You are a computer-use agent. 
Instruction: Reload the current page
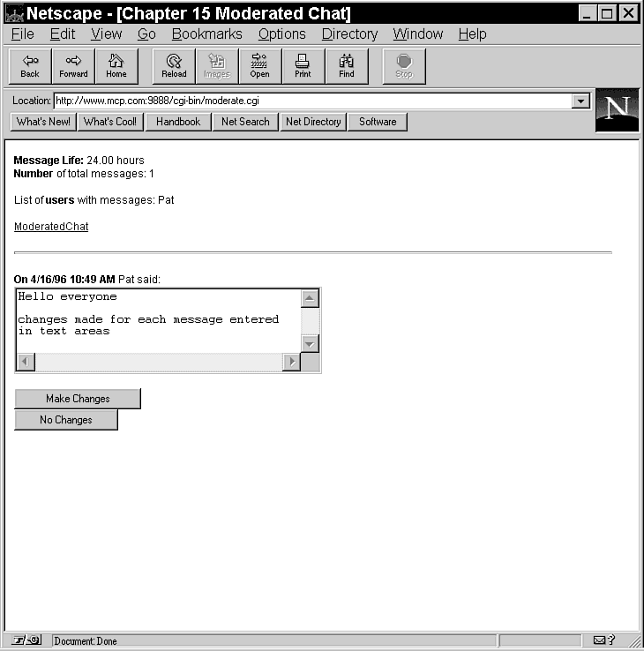point(174,66)
